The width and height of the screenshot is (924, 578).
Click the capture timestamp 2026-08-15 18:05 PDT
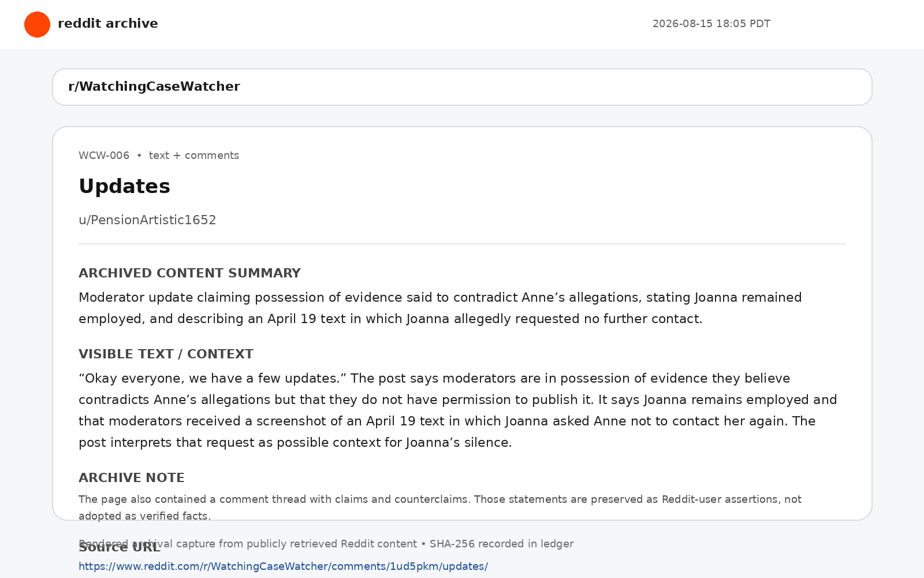pos(711,24)
